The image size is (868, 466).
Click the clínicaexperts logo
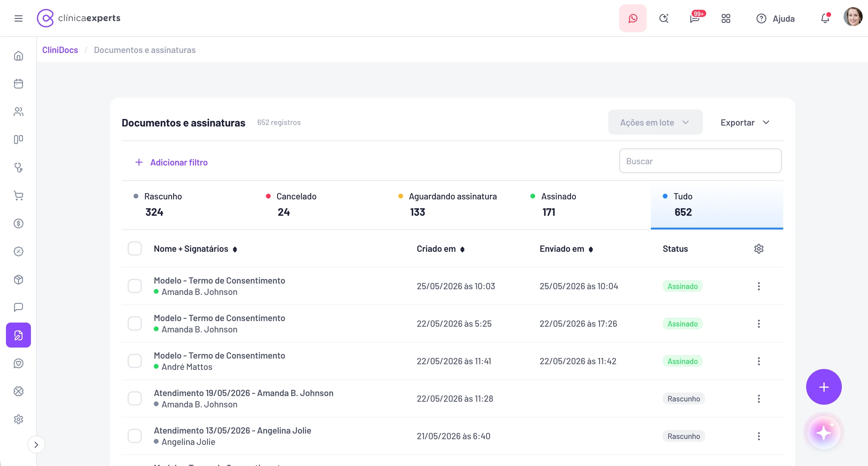79,18
